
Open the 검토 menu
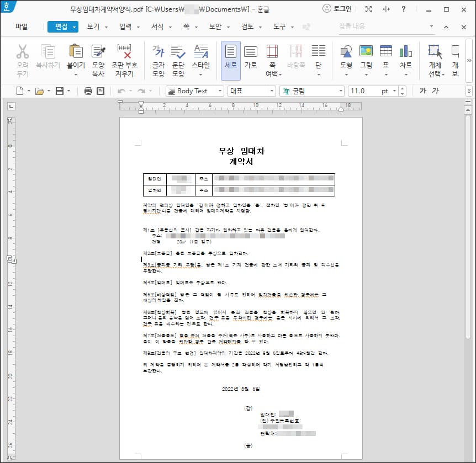click(251, 26)
